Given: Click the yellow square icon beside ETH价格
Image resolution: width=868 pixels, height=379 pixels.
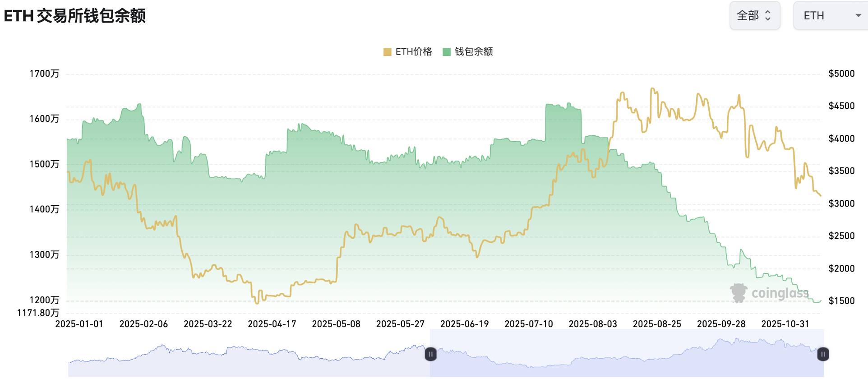Looking at the screenshot, I should pyautogui.click(x=387, y=51).
